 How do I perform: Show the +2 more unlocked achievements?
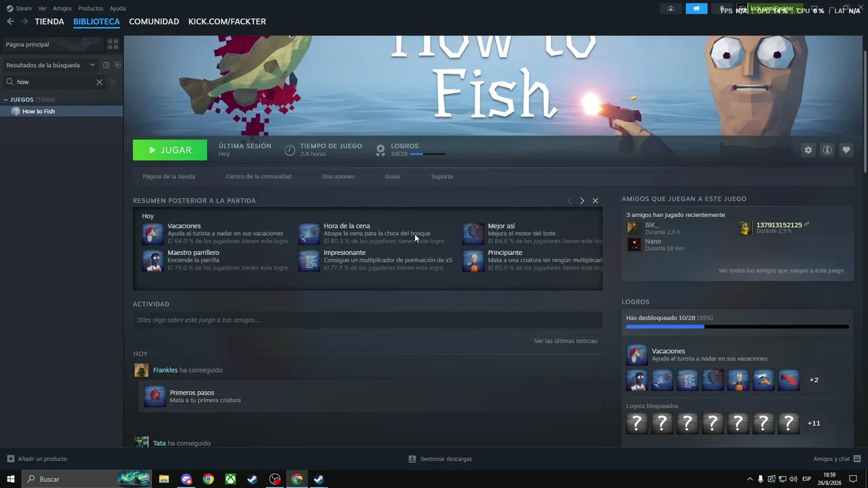(814, 380)
